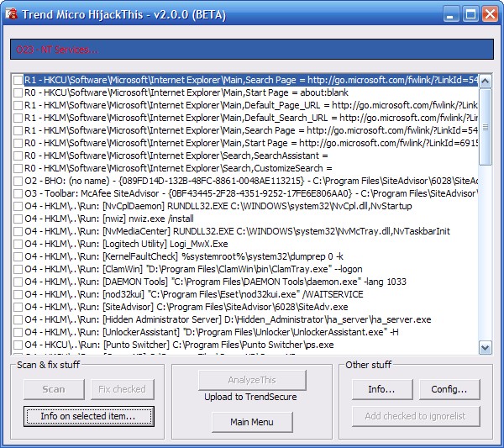Screen dimensions: 504x448
Task: Click the Fix checked button
Action: (122, 389)
